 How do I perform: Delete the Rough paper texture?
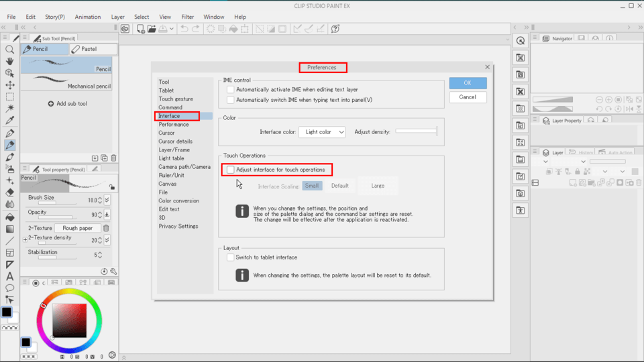pyautogui.click(x=106, y=228)
